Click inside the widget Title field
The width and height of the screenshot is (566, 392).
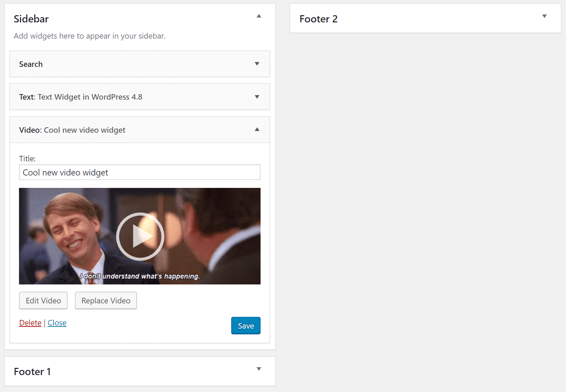[139, 172]
